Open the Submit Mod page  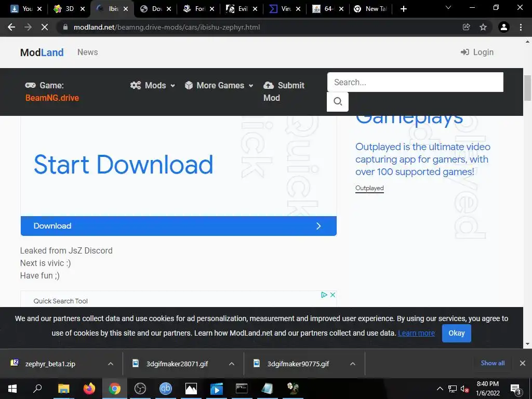pos(284,91)
